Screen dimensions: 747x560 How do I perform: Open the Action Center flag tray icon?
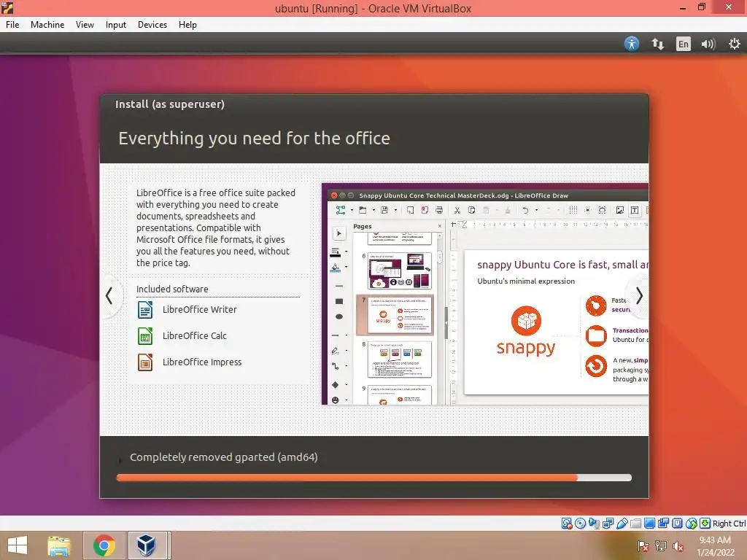[x=642, y=546]
